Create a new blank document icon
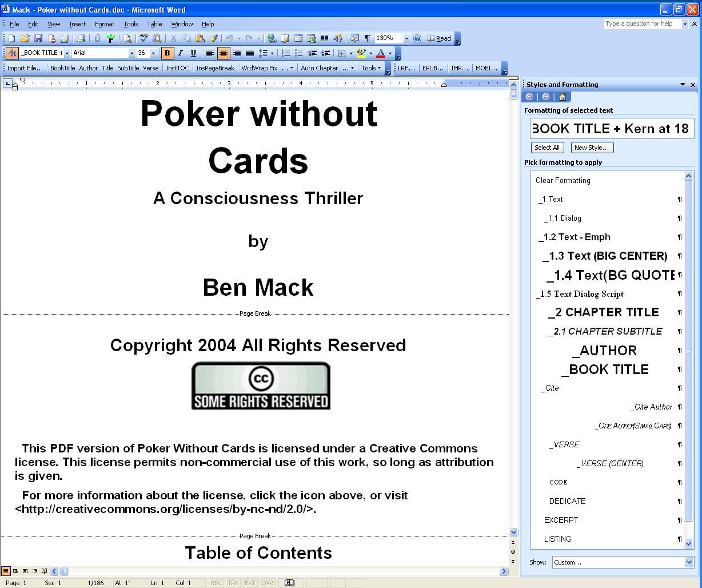 12,38
